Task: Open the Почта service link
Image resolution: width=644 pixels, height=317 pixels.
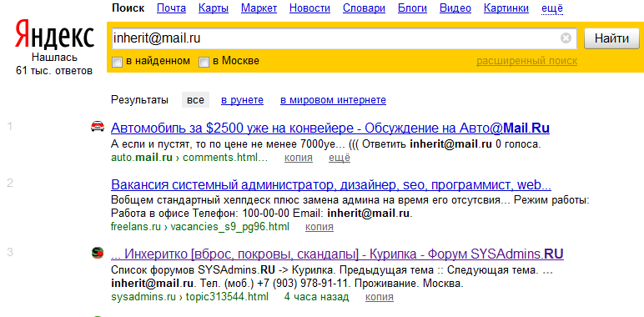Action: 171,8
